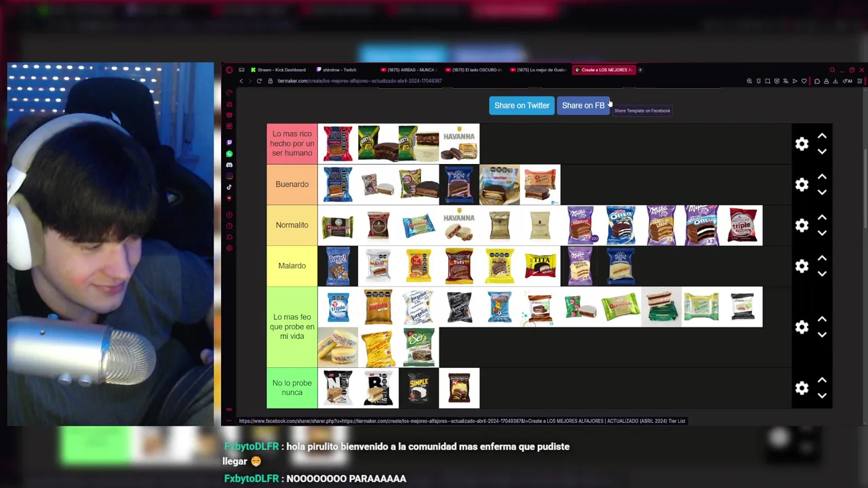The width and height of the screenshot is (868, 488).
Task: Switch to '(1875) AIRBAG - NUNCA' tab
Action: [408, 70]
